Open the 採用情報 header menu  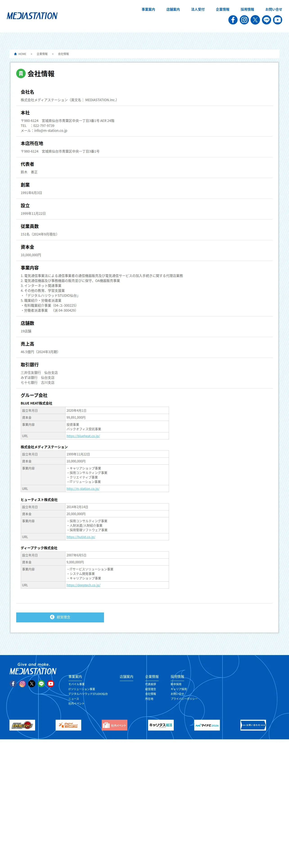coord(247,9)
